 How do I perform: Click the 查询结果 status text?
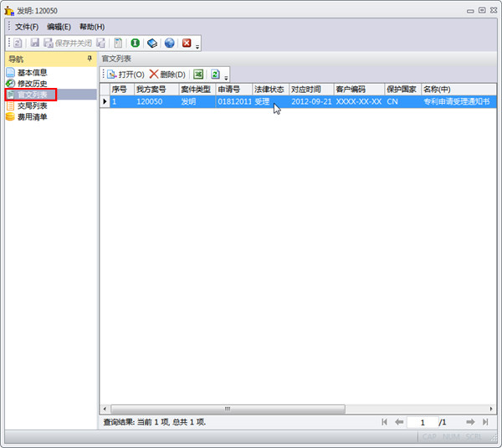pyautogui.click(x=154, y=422)
